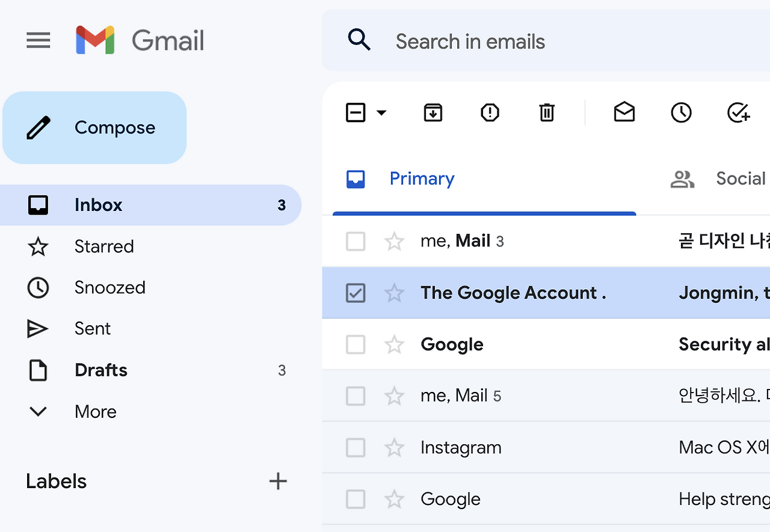770x532 pixels.
Task: Open the main menu hamburger icon
Action: (38, 40)
